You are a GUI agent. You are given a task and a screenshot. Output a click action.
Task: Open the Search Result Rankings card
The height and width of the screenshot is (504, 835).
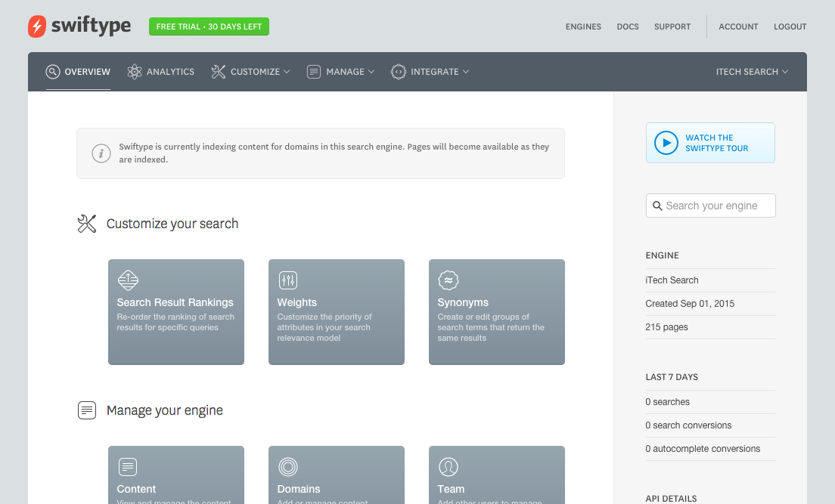[176, 312]
